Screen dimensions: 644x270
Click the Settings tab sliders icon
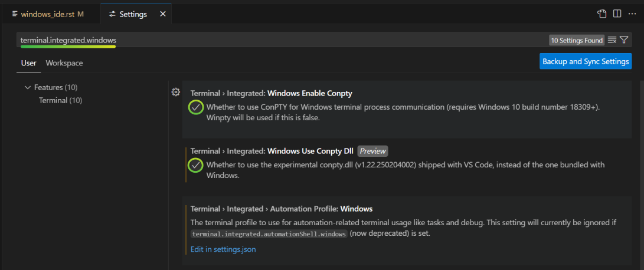tap(112, 14)
